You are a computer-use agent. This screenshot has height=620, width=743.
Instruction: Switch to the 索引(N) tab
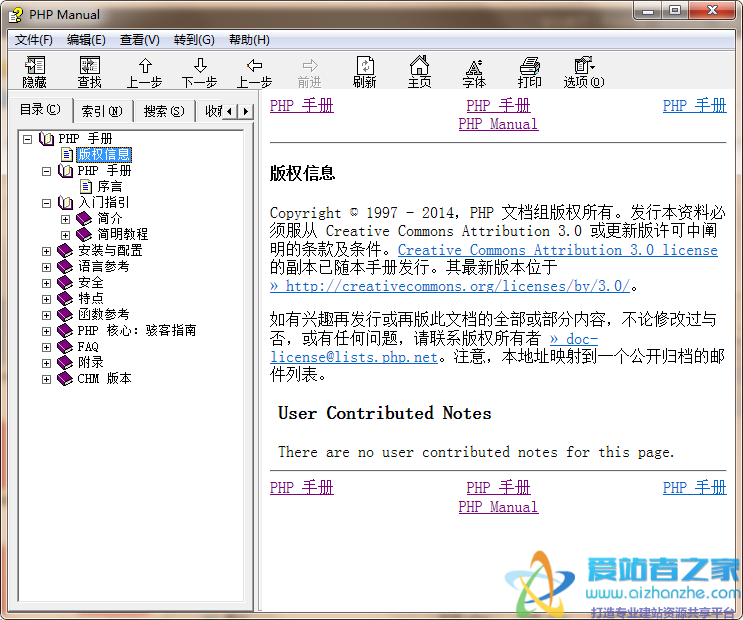102,111
